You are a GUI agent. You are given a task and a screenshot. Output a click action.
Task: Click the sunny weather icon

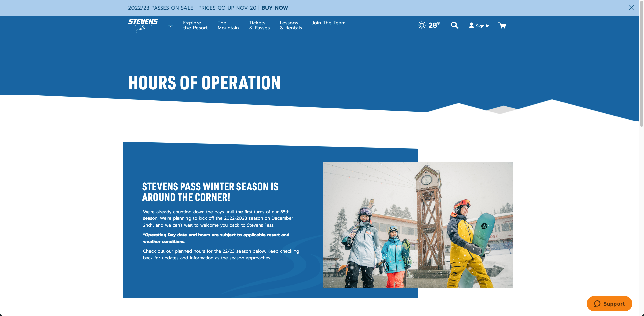click(x=422, y=25)
